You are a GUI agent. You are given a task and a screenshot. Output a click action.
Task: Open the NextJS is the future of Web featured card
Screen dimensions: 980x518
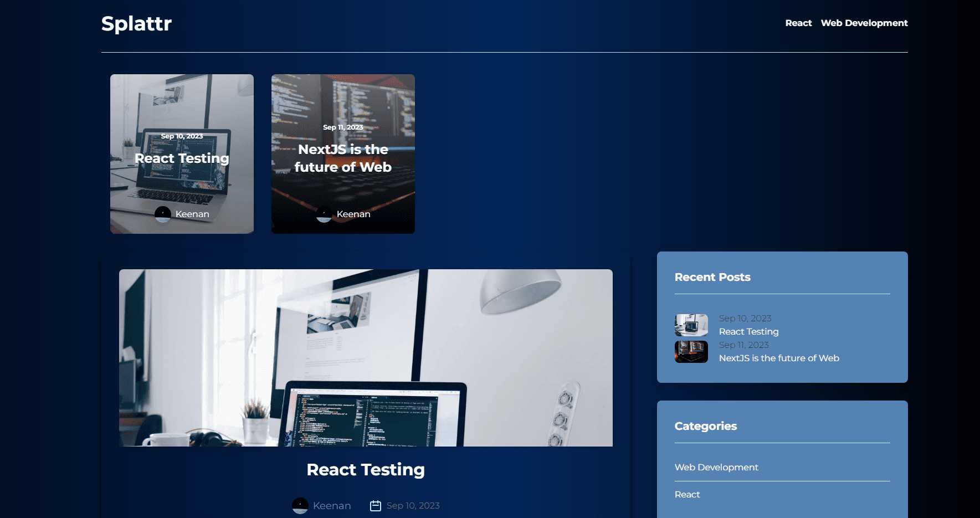(x=343, y=154)
